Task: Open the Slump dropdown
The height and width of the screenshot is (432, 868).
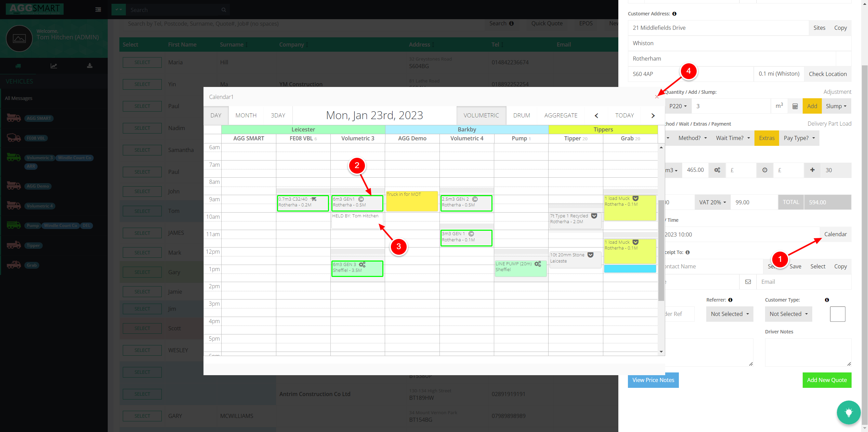Action: [x=836, y=106]
